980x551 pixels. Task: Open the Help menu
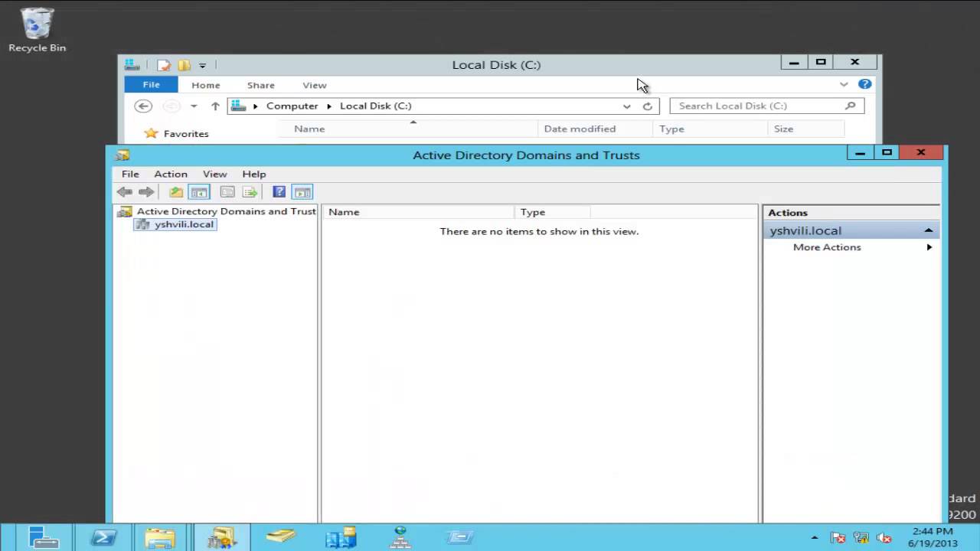click(x=254, y=174)
